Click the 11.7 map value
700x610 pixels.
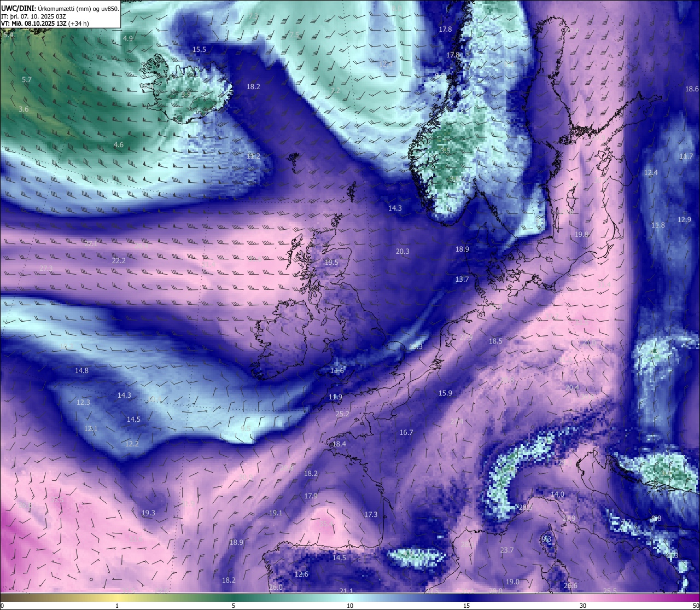tap(686, 156)
